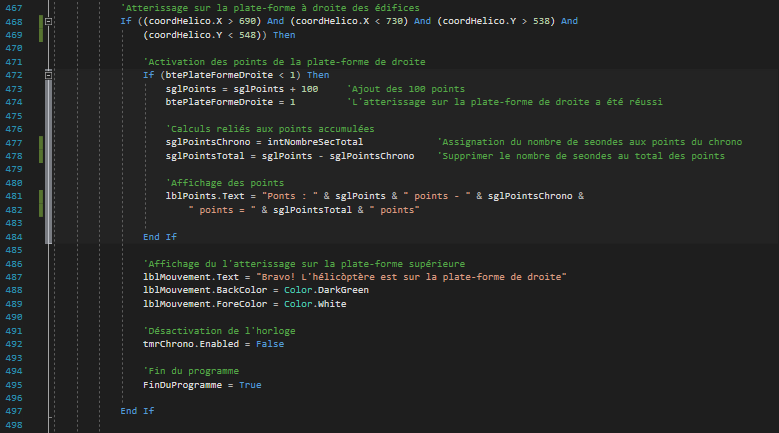Click the Then keyword on line 472
This screenshot has width=779, height=433.
click(x=318, y=75)
